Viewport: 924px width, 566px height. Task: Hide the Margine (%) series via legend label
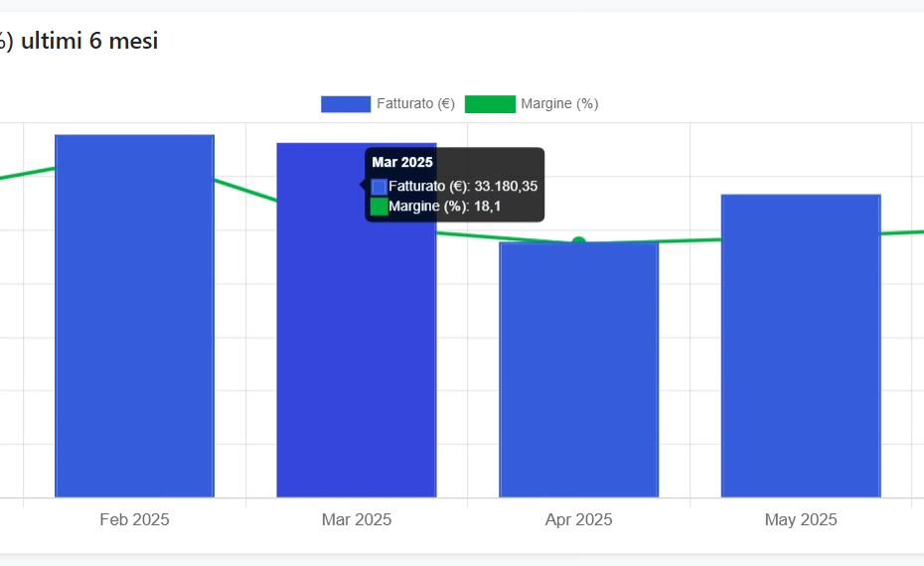pyautogui.click(x=559, y=104)
